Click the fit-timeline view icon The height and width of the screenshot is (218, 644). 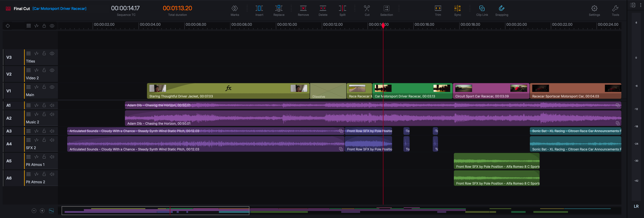click(51, 211)
